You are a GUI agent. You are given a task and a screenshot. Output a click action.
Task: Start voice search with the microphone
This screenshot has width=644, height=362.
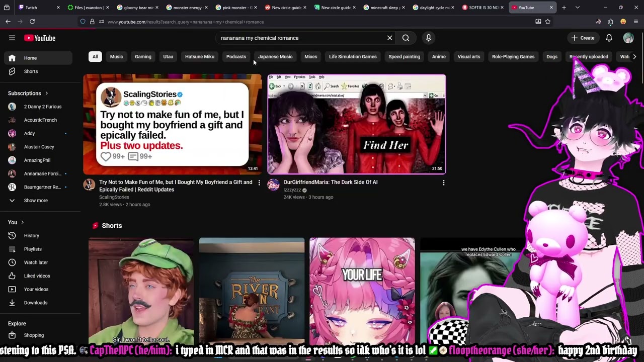(x=429, y=38)
